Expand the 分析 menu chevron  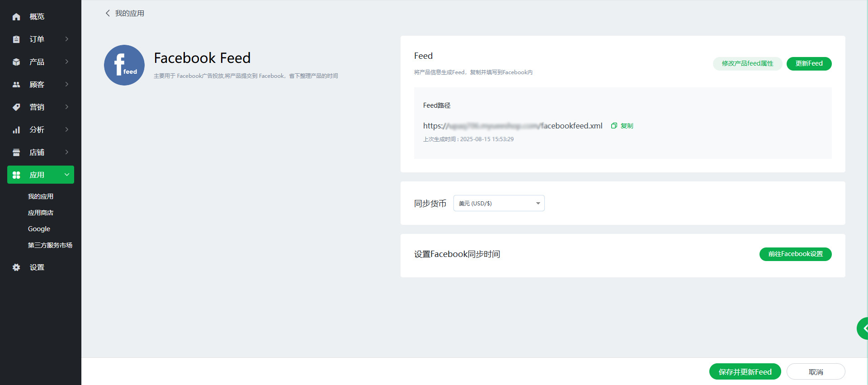tap(67, 129)
